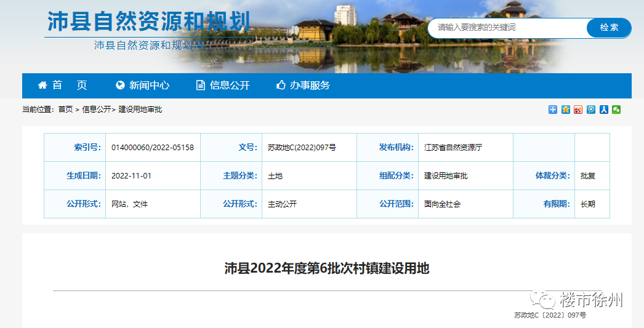Focus the keyword search input field
The width and height of the screenshot is (644, 328).
[508, 28]
